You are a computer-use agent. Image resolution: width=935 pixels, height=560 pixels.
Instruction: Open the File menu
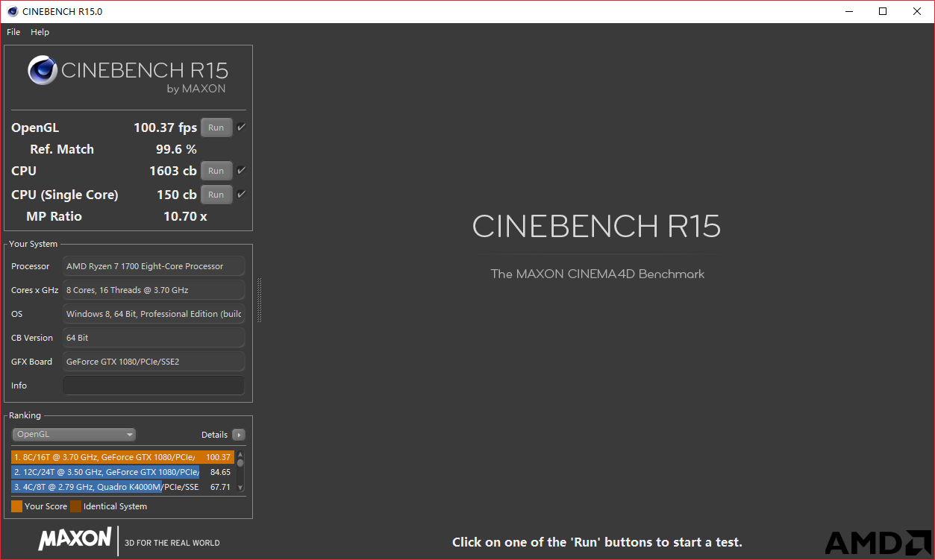click(x=13, y=32)
